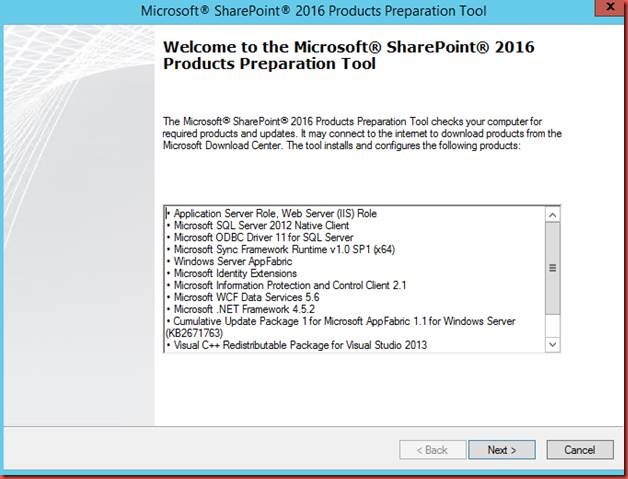
Task: Close the Products Preparation Tool window
Action: coord(610,8)
